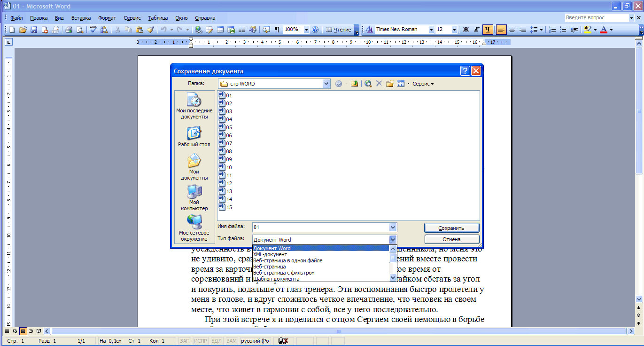Open 'Мои документы' in the places bar
This screenshot has width=644, height=346.
pos(194,167)
